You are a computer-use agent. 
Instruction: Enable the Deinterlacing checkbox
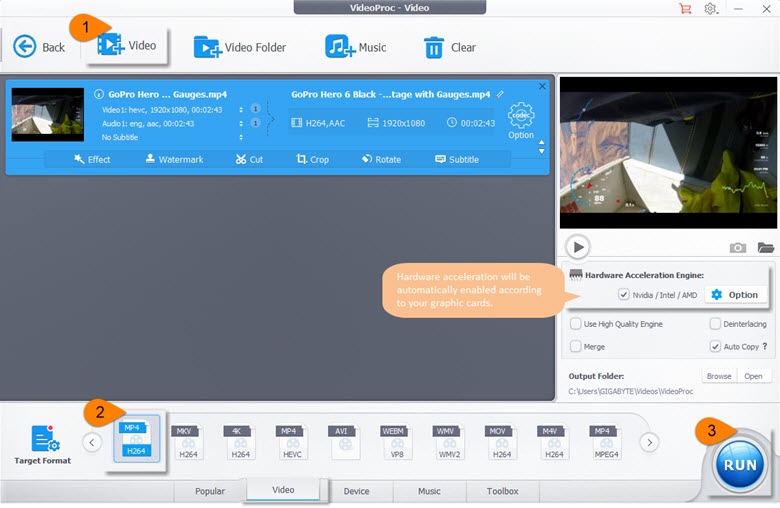point(715,324)
